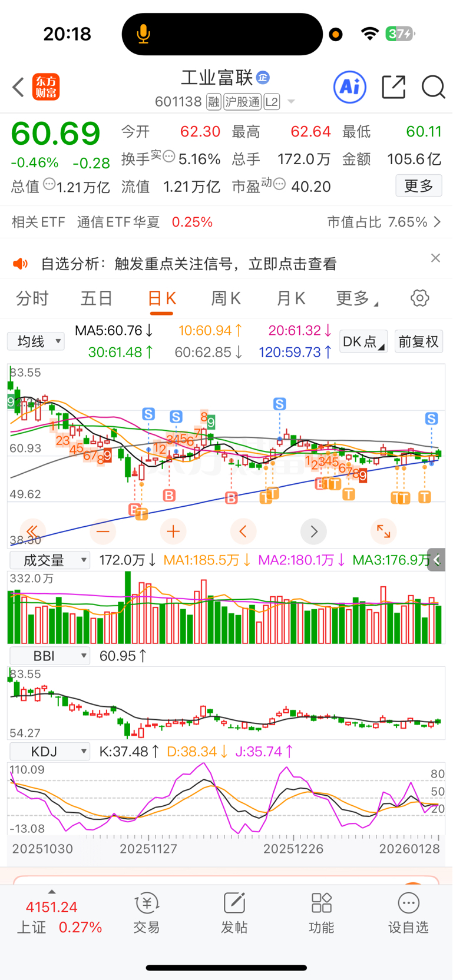This screenshot has height=980, width=453.
Task: Open 交易 in bottom bar
Action: click(x=147, y=913)
